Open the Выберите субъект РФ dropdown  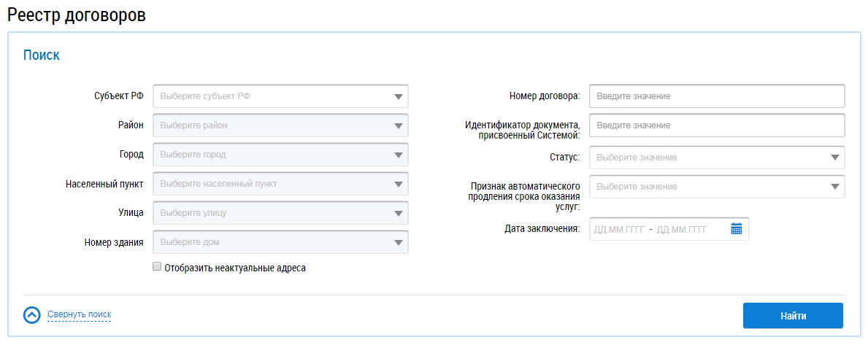point(280,96)
